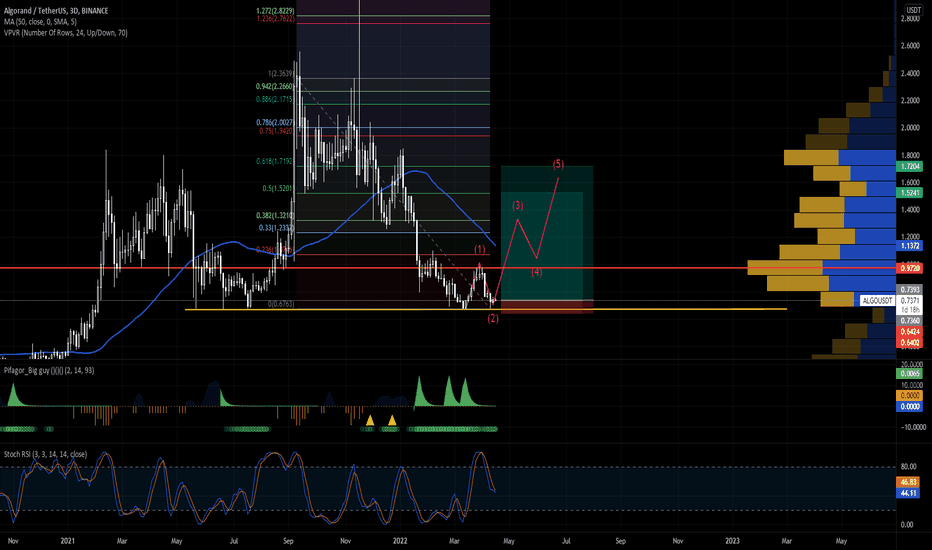Open the USDT currency selector
The image size is (932, 550).
(x=913, y=10)
